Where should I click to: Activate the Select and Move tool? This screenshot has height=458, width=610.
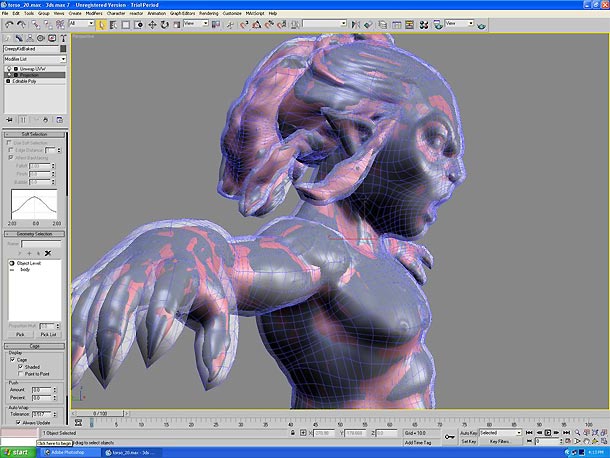coord(151,23)
